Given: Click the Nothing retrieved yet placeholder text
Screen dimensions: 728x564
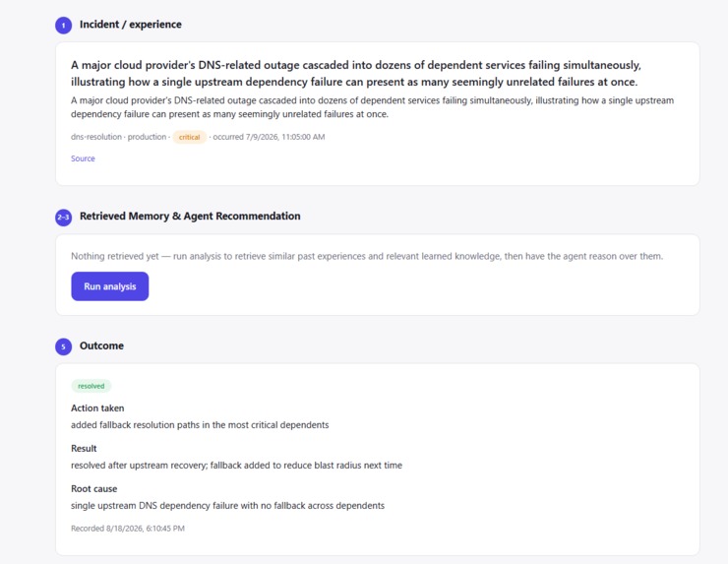Looking at the screenshot, I should (367, 256).
